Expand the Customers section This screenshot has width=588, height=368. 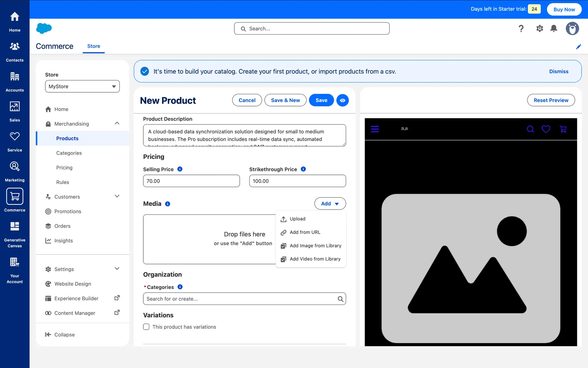coord(117,197)
